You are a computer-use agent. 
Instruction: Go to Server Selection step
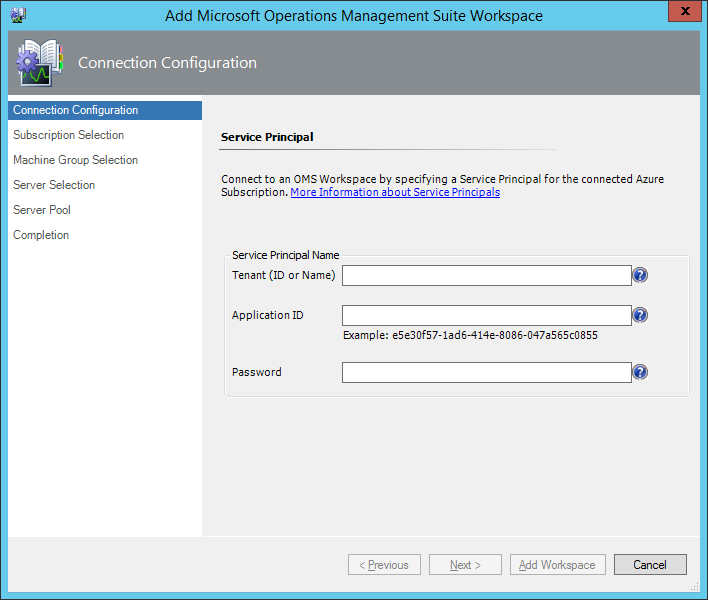click(x=54, y=185)
